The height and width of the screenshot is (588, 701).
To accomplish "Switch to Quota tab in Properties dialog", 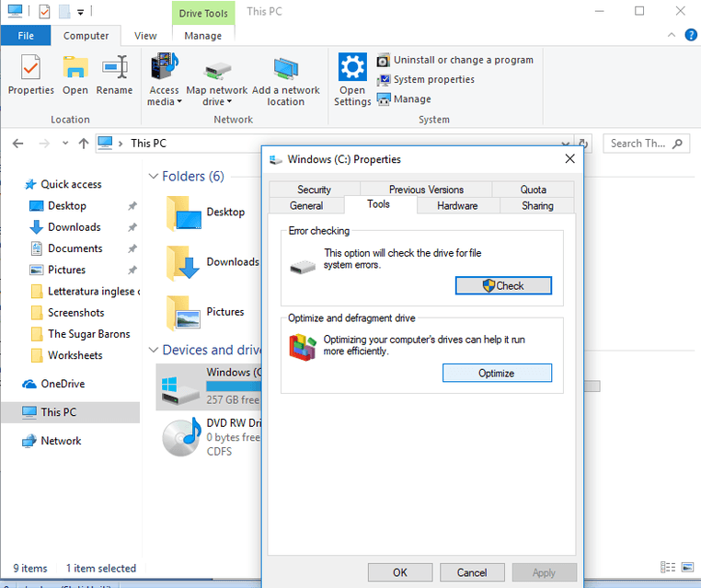I will tap(533, 190).
